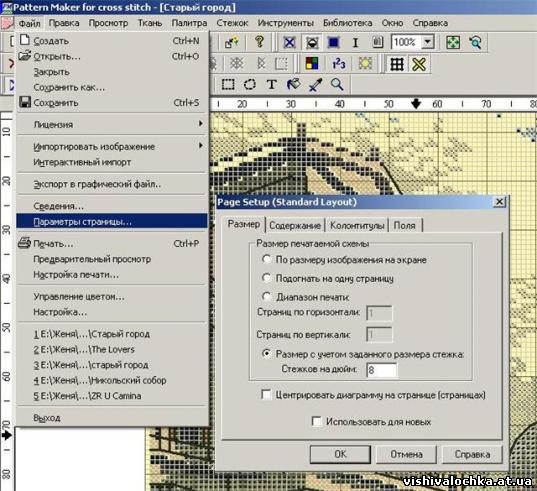
Task: Select the elliptical selection tool
Action: click(x=250, y=84)
